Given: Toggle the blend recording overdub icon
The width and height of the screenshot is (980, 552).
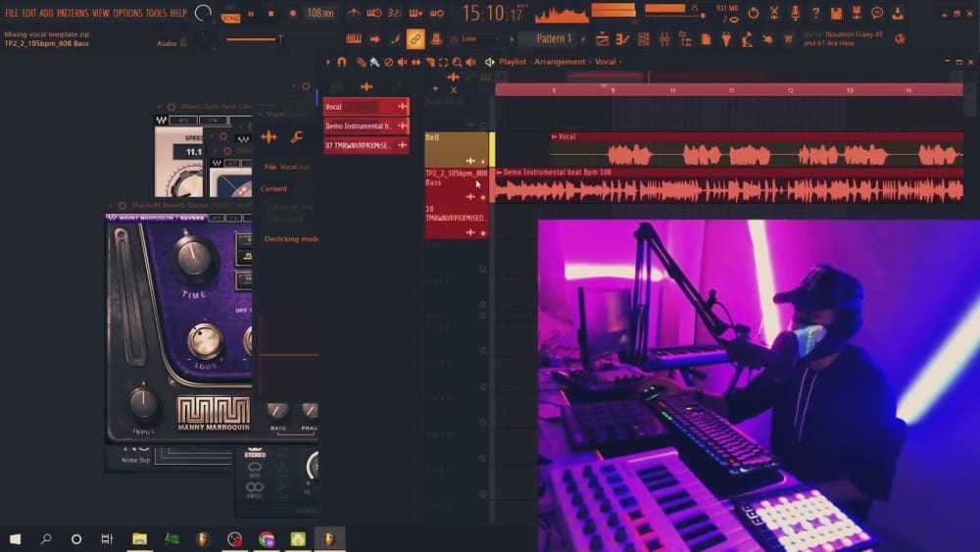Looking at the screenshot, I should (x=416, y=13).
